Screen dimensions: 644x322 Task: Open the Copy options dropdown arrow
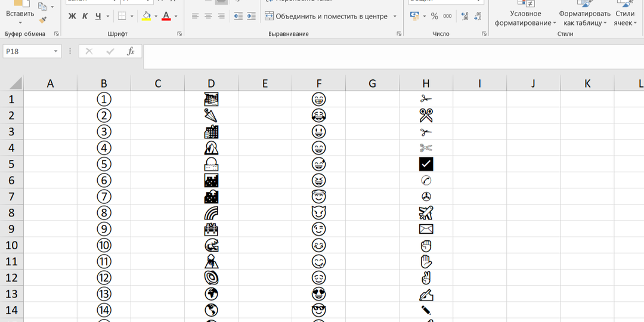pos(52,7)
